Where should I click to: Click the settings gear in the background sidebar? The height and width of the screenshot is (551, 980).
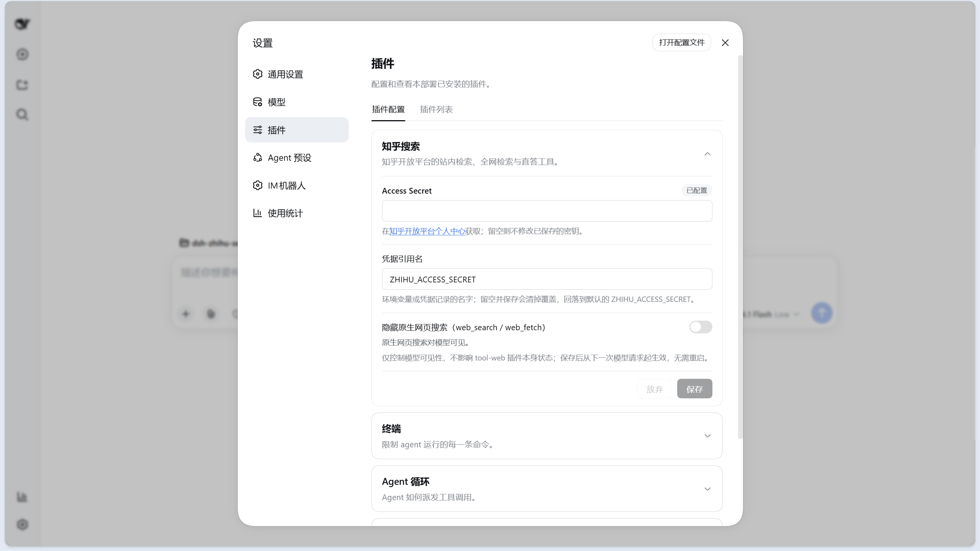(x=22, y=525)
